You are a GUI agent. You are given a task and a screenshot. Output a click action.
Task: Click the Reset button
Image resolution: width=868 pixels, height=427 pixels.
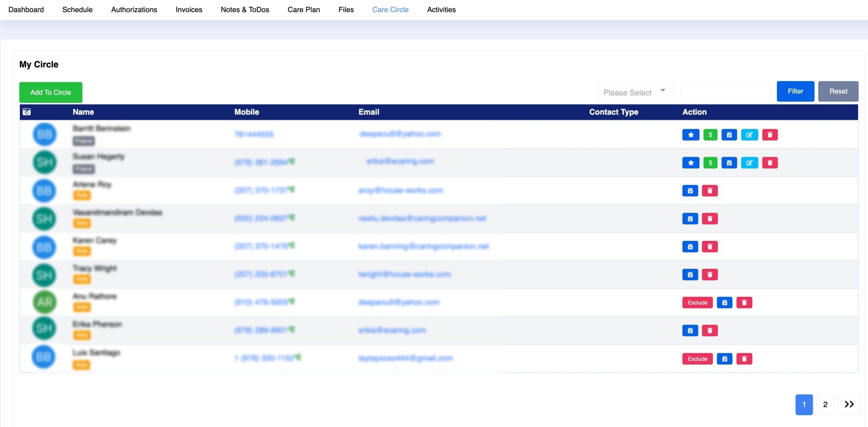[x=838, y=91]
